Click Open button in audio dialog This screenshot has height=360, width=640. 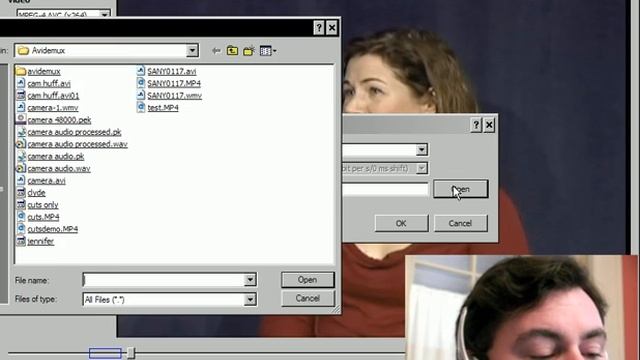coord(460,189)
